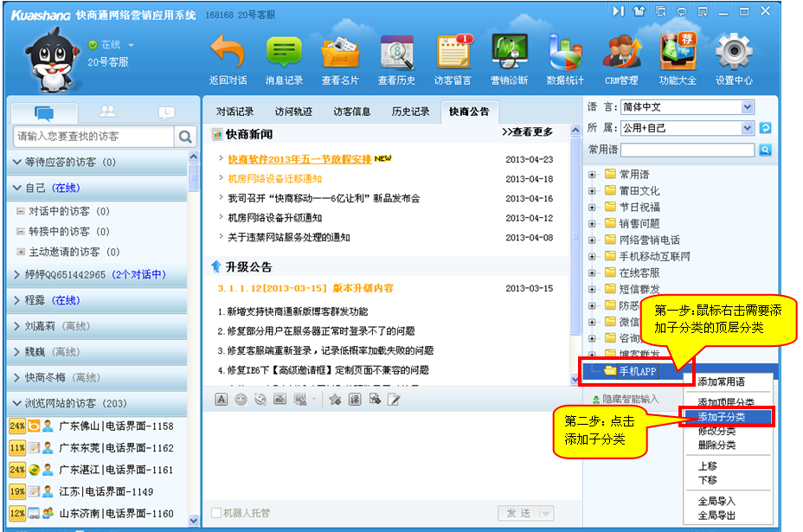Click the 请输入您要查找的访客 search field
Screen dimensions: 803x532
93,137
